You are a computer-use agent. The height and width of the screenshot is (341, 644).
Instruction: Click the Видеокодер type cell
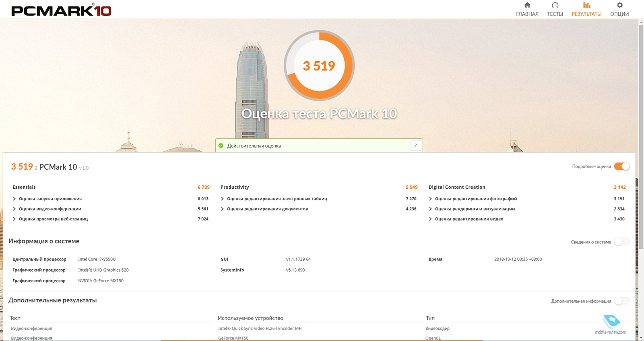click(438, 329)
